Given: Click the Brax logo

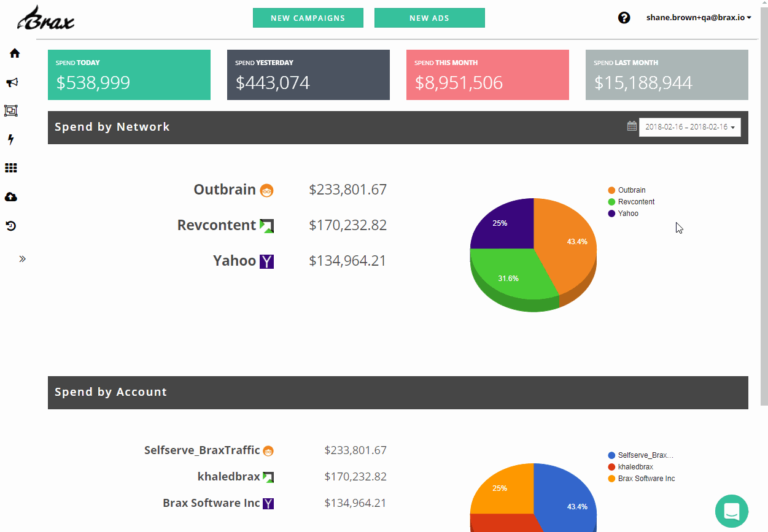Looking at the screenshot, I should [47, 18].
